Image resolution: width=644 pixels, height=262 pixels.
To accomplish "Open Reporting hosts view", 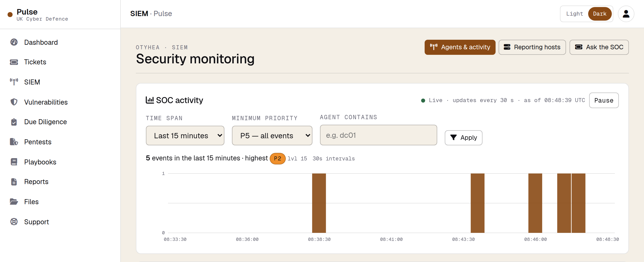I will click(532, 47).
